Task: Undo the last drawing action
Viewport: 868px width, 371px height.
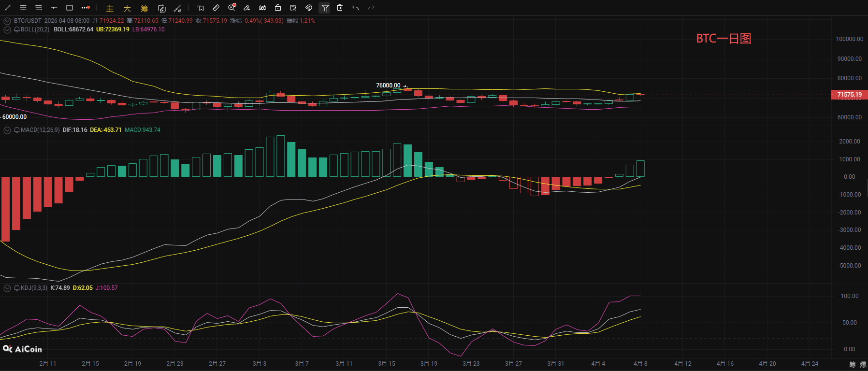Action: (355, 8)
